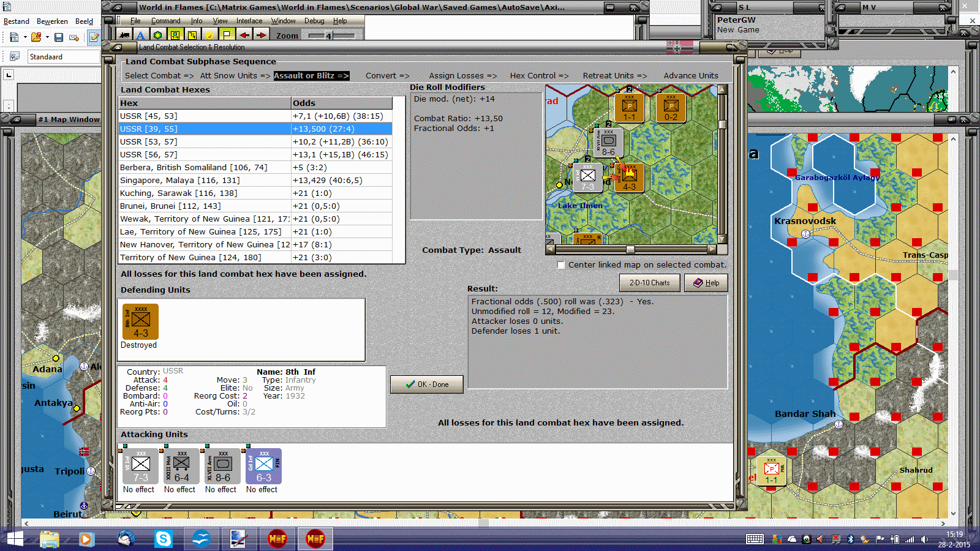Click the Select Combat subphase step
The height and width of the screenshot is (551, 980).
[159, 76]
